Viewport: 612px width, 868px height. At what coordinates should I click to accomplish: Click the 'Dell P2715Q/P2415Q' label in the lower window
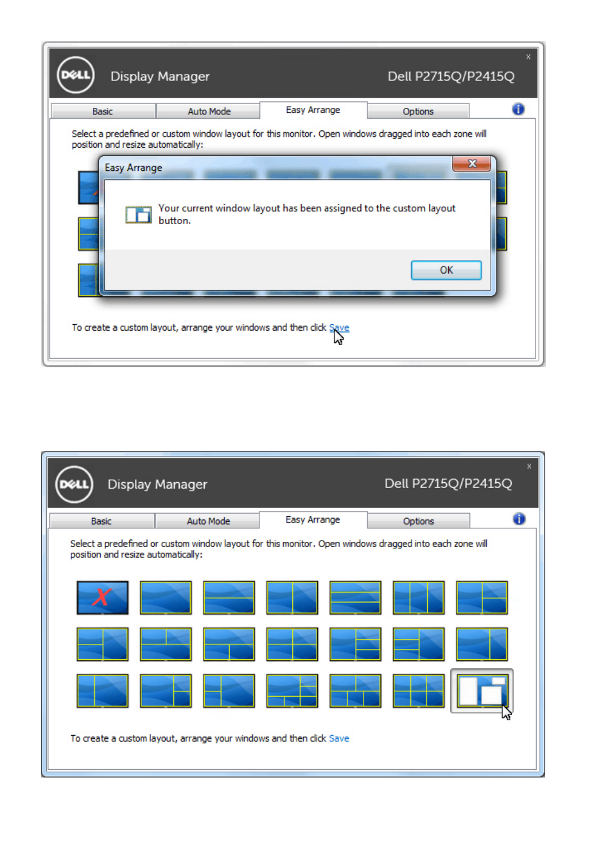coord(448,483)
